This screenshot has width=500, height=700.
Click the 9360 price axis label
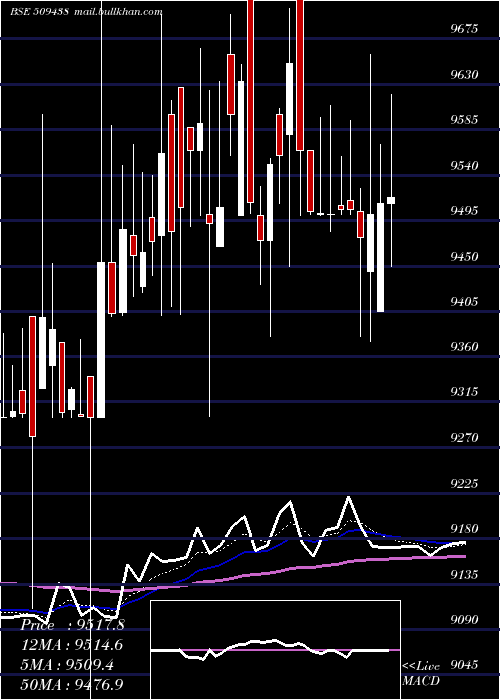tap(464, 347)
